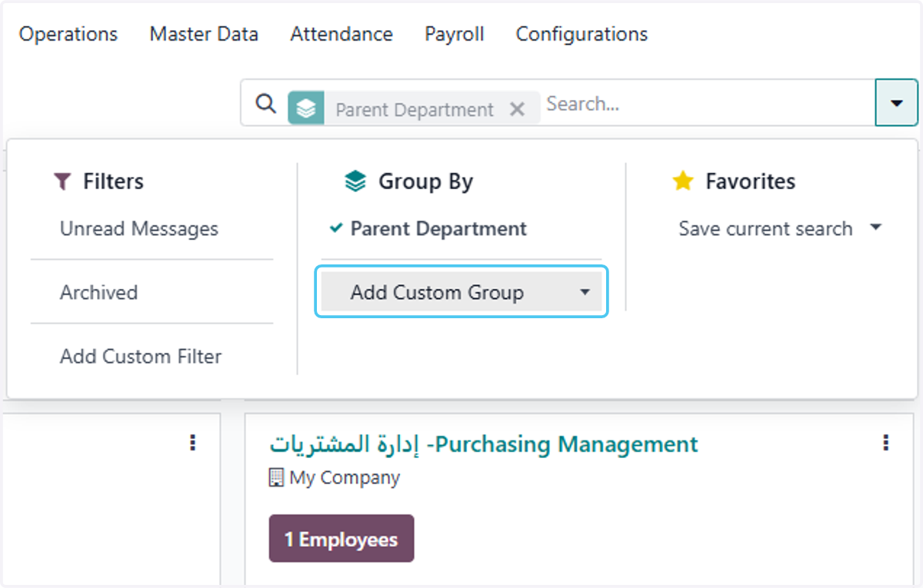Click the Parent Department layers facet icon

click(306, 108)
